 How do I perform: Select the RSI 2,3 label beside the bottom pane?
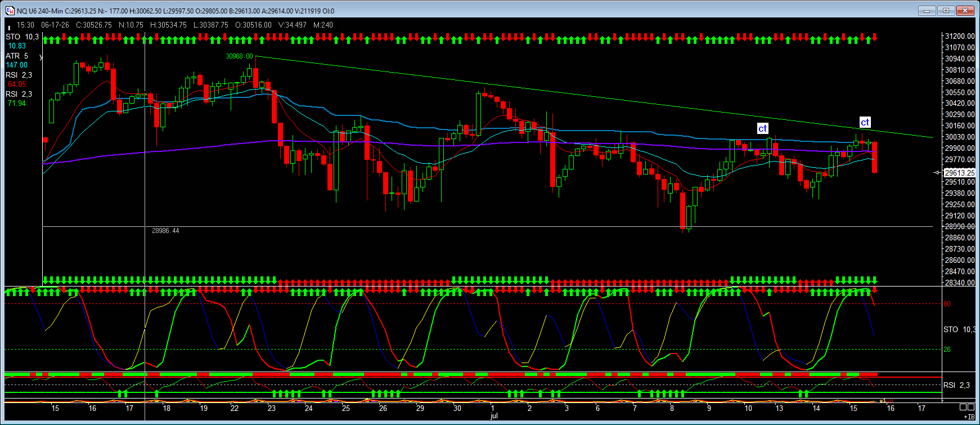click(x=957, y=385)
